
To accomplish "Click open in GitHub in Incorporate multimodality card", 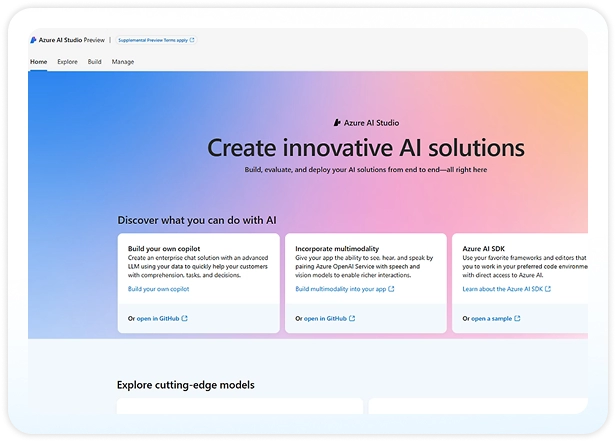I will click(x=325, y=319).
